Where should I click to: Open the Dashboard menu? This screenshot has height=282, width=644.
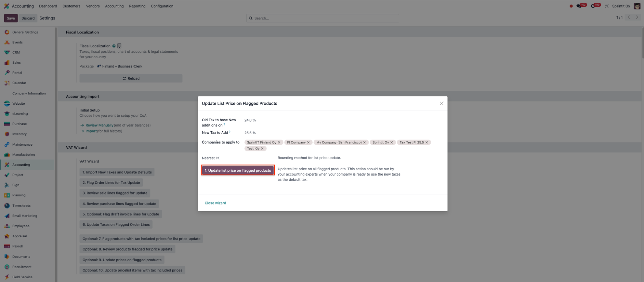point(48,6)
